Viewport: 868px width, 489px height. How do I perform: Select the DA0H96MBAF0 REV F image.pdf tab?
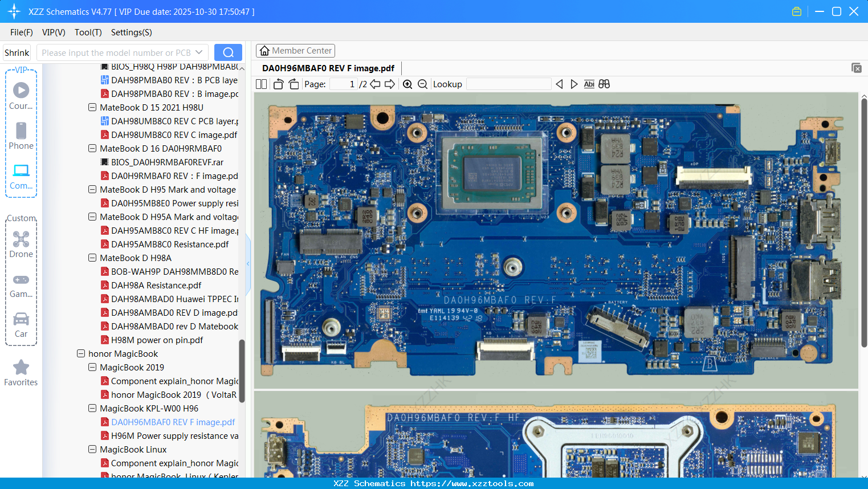328,68
